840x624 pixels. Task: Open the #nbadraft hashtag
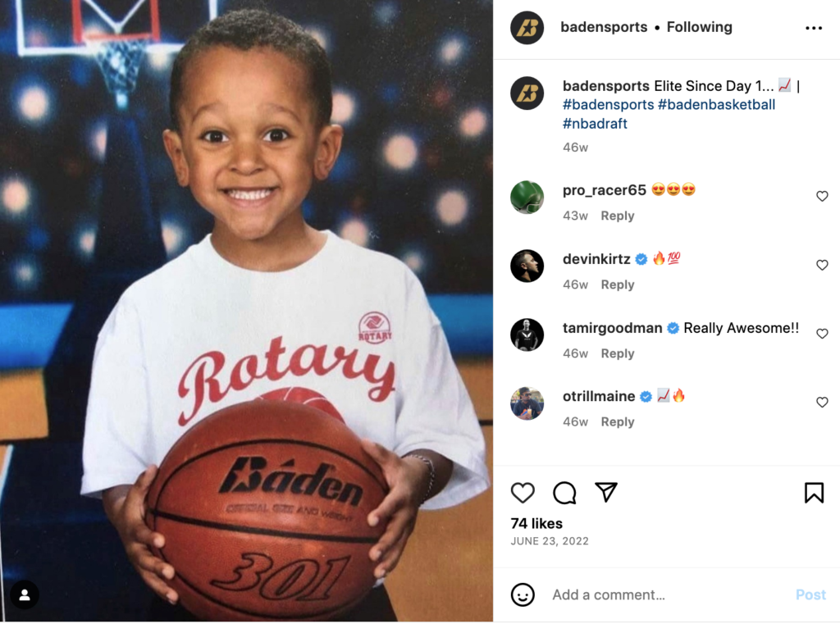point(595,124)
